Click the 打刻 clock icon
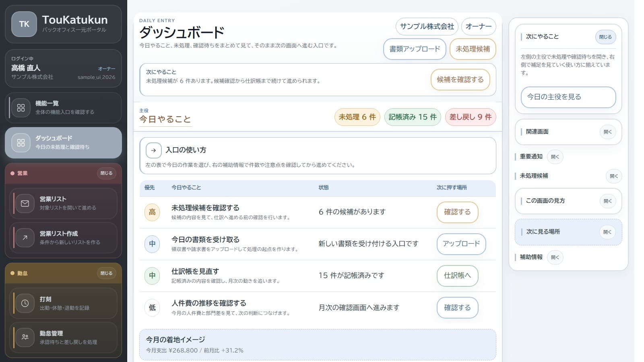 click(25, 303)
